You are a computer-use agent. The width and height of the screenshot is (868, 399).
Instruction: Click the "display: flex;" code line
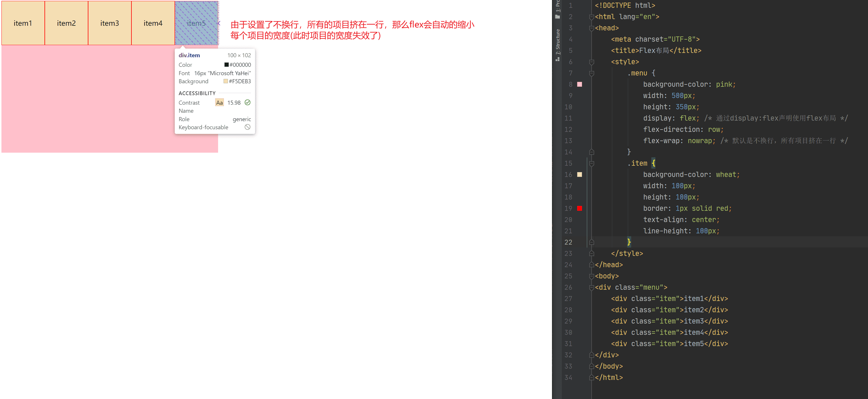click(671, 118)
